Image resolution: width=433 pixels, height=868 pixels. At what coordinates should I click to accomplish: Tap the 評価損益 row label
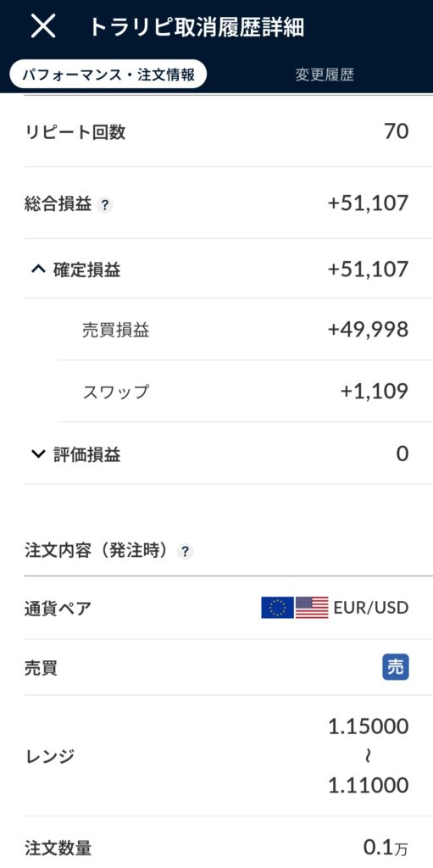(x=87, y=454)
